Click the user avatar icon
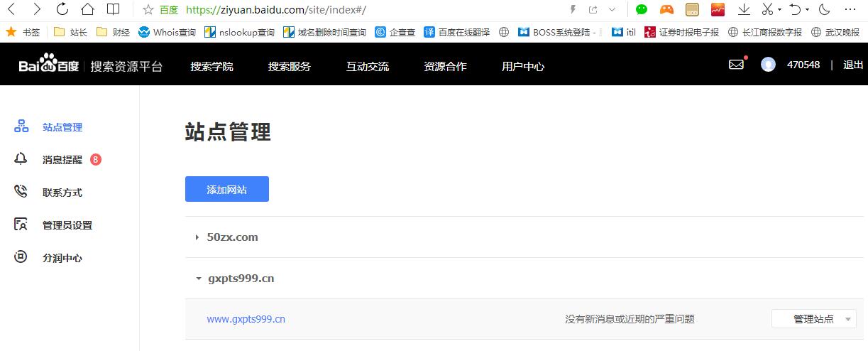 click(x=768, y=65)
